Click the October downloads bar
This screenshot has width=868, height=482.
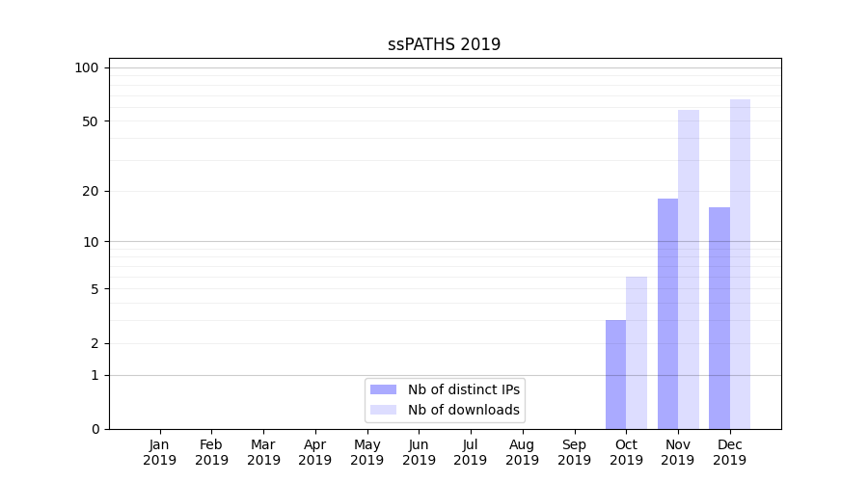637,353
